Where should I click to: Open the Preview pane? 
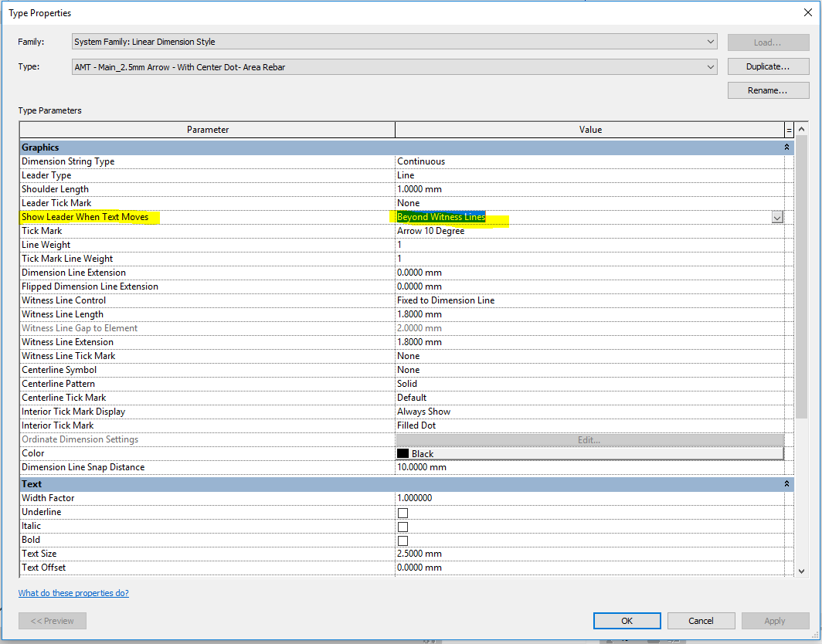tap(52, 620)
